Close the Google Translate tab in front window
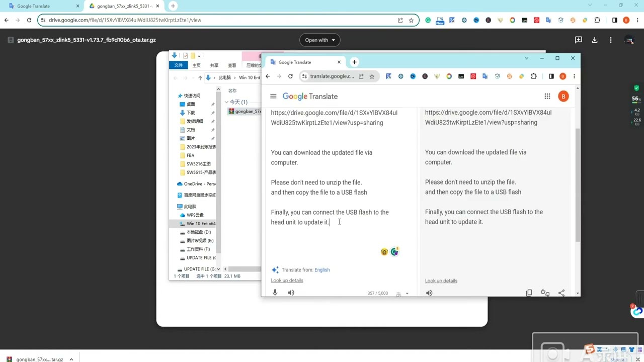 click(339, 62)
